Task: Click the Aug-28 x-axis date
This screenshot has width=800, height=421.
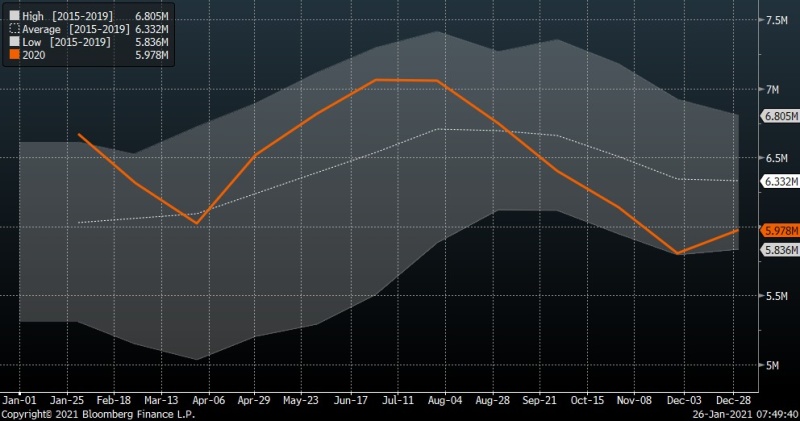Action: point(492,401)
